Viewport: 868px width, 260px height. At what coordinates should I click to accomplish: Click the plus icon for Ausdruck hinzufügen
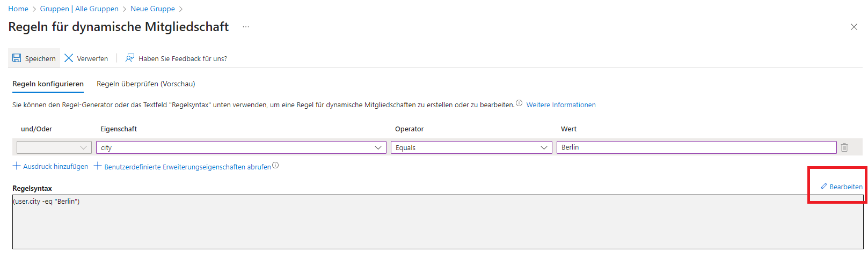[x=17, y=166]
